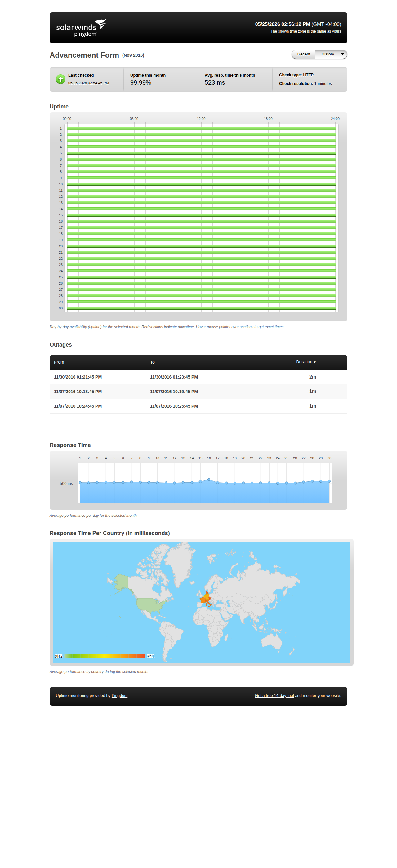Viewport: 397px width, 868px height.
Task: Click the day 30 response time data point
Action: point(329,481)
